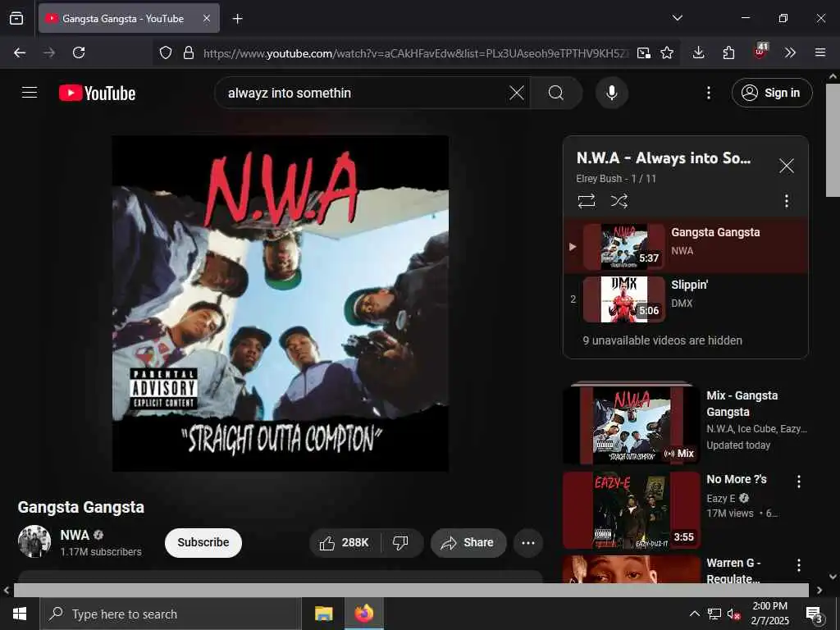The height and width of the screenshot is (630, 840).
Task: Submit search with the magnifier button
Action: (x=556, y=93)
